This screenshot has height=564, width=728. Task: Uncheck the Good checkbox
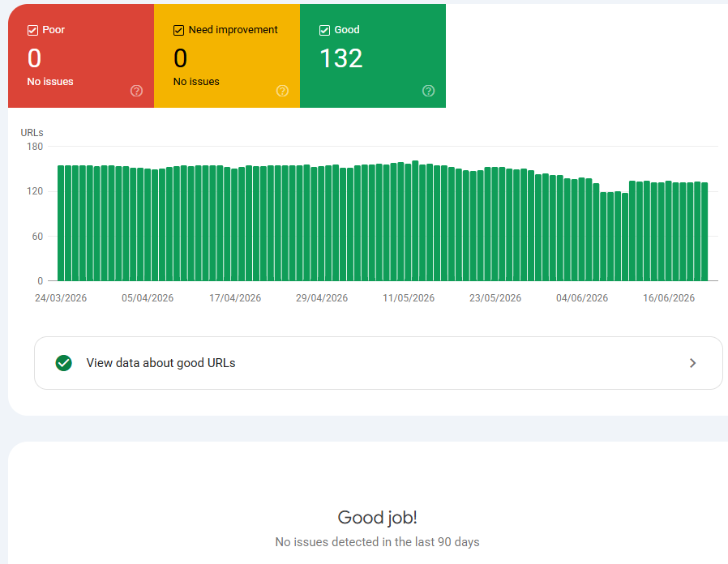324,31
